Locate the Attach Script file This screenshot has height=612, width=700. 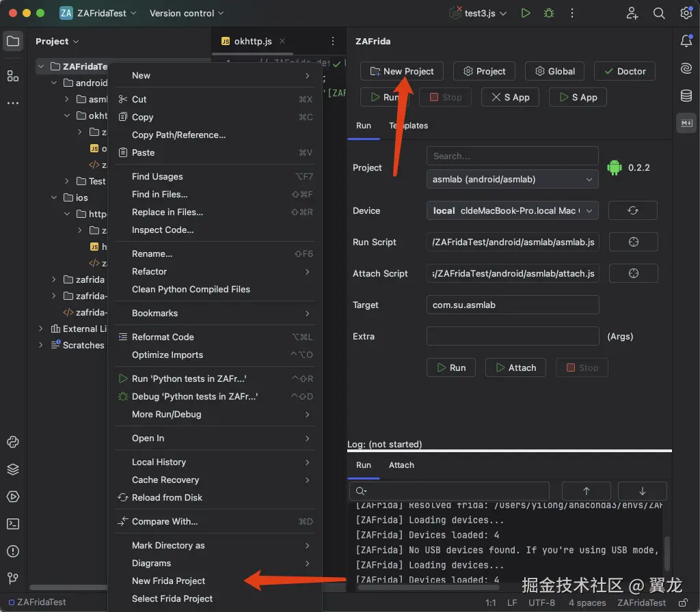[633, 273]
